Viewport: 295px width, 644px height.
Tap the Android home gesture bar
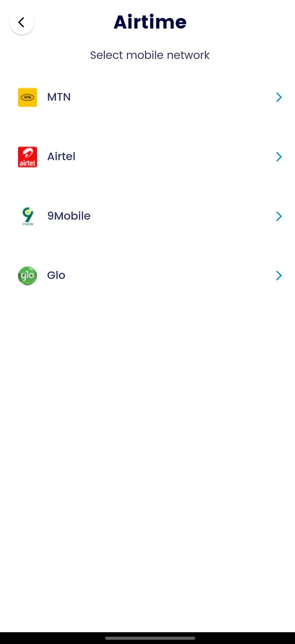pos(150,638)
